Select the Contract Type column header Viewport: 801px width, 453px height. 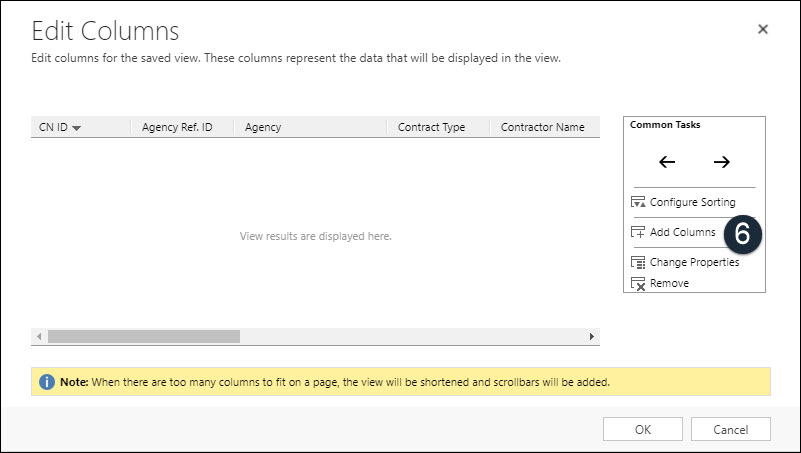click(x=438, y=127)
